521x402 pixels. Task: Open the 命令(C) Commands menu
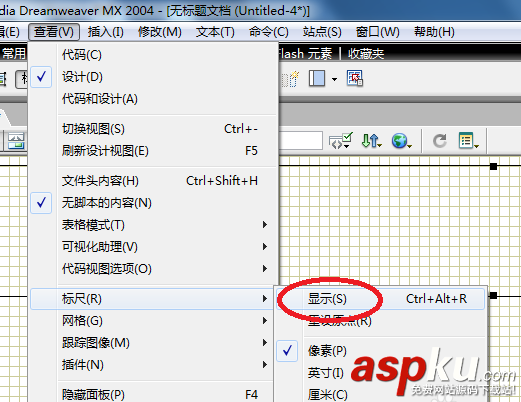[x=269, y=32]
